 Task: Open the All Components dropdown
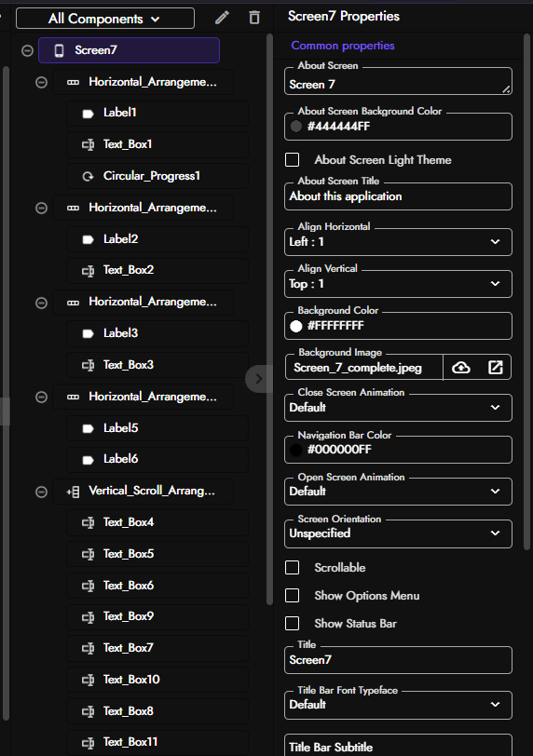coord(105,19)
